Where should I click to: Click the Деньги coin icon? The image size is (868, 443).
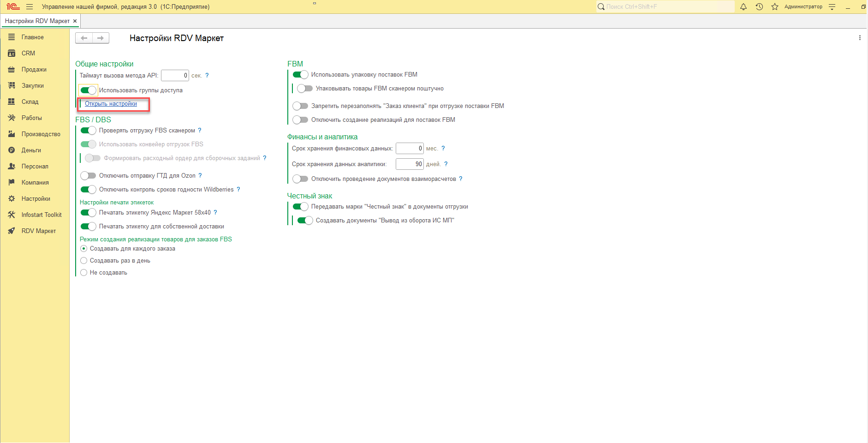pos(12,150)
